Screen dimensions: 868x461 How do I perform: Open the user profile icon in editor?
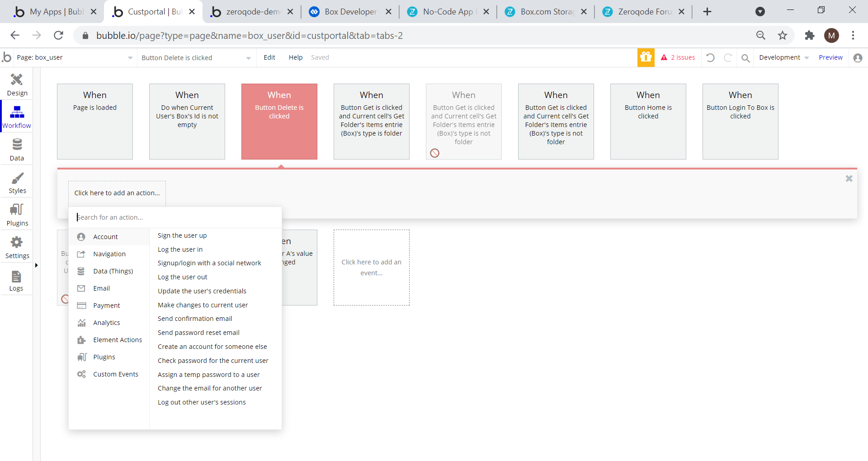pyautogui.click(x=858, y=58)
